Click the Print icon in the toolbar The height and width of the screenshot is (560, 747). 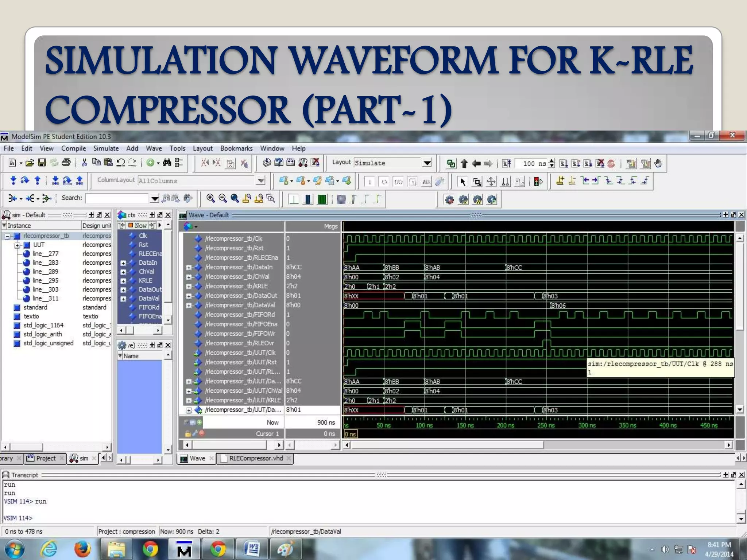[x=66, y=163]
